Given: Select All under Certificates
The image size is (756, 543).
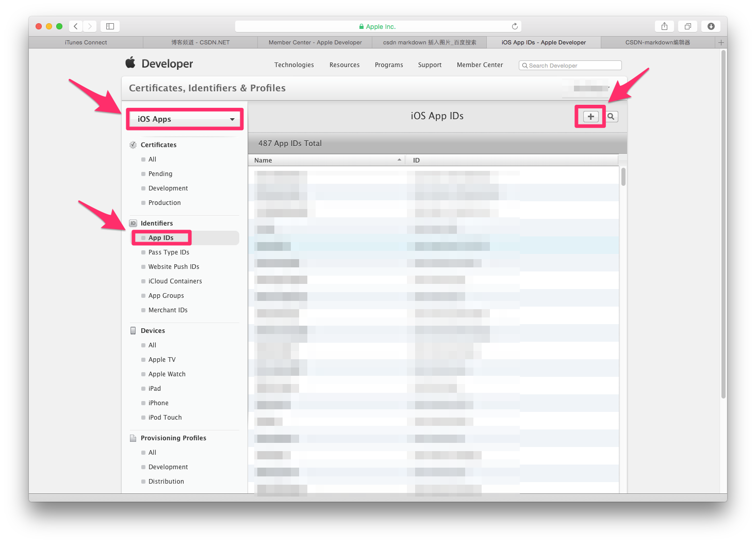Looking at the screenshot, I should (152, 159).
